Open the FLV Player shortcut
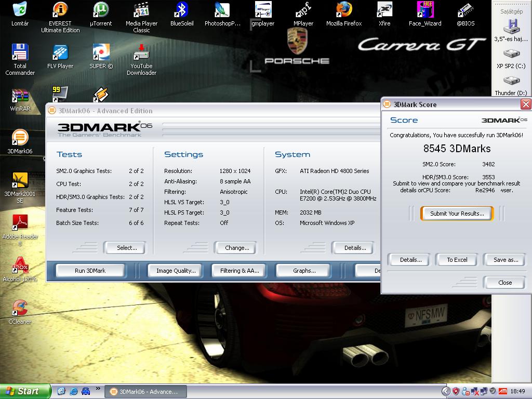Viewport: 532px width, 399px height. [x=60, y=56]
